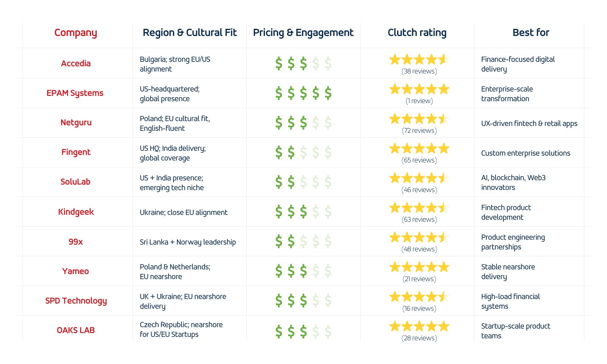Click the (38 reviews) text under Accedia rating
Image resolution: width=607 pixels, height=364 pixels.
419,71
